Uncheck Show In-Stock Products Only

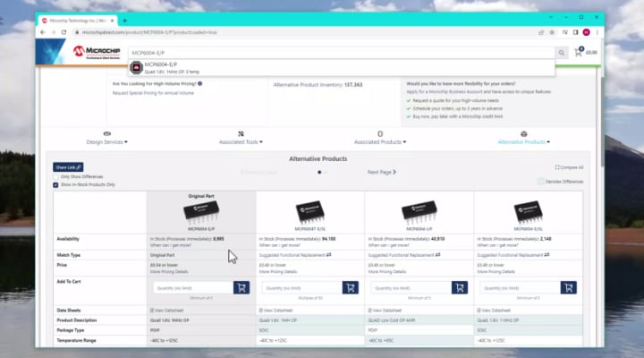click(55, 185)
